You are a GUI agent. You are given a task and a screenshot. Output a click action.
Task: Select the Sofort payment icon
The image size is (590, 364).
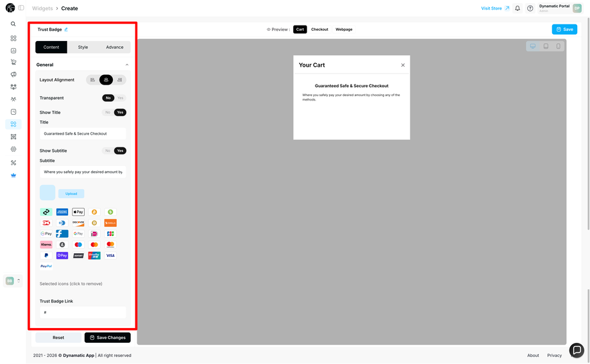point(78,256)
